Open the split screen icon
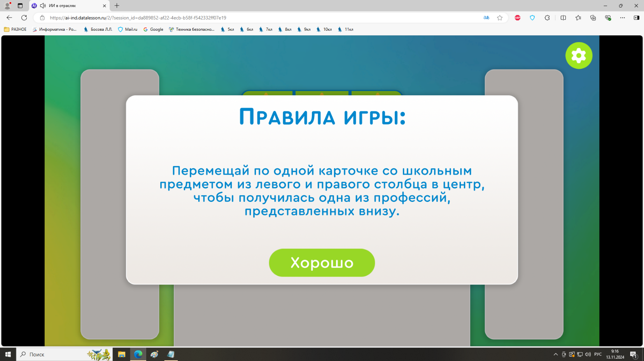Viewport: 644px width, 361px height. coord(563,18)
